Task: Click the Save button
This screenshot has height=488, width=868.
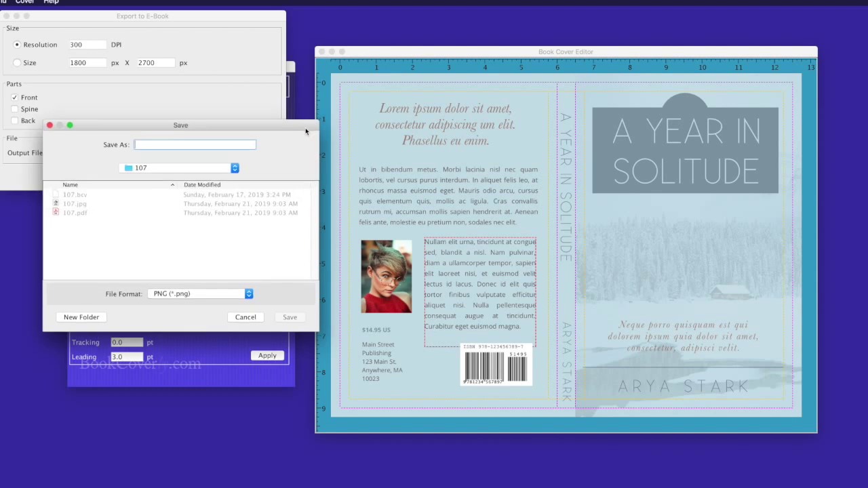Action: (x=290, y=317)
